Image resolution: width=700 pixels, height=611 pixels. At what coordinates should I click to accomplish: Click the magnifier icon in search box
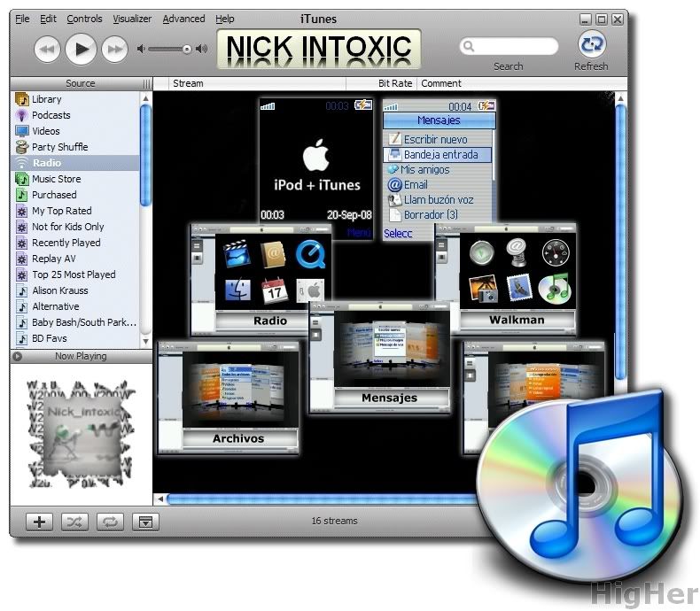click(x=469, y=46)
